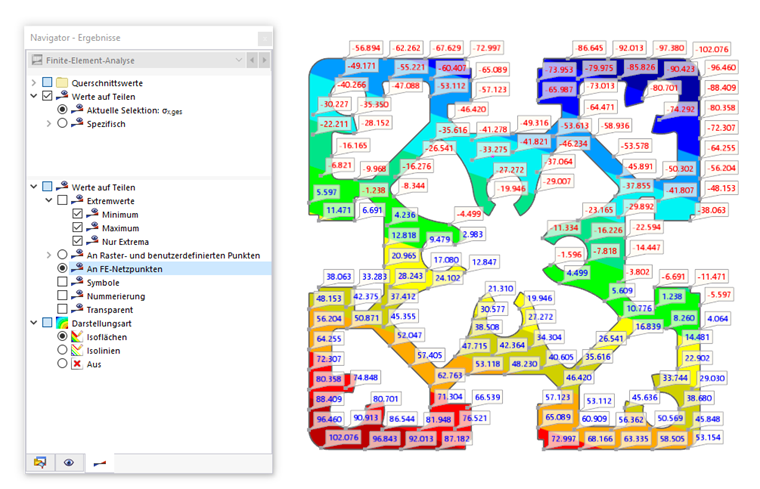Click the Finite-Element-Analyse list icon
The image size is (760, 489).
37,60
